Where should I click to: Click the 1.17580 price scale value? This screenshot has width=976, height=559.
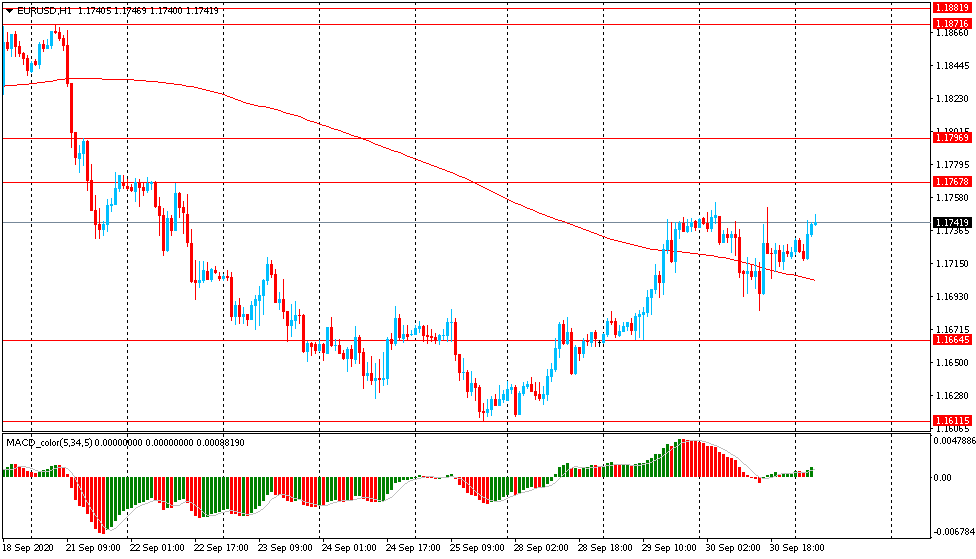(x=953, y=197)
